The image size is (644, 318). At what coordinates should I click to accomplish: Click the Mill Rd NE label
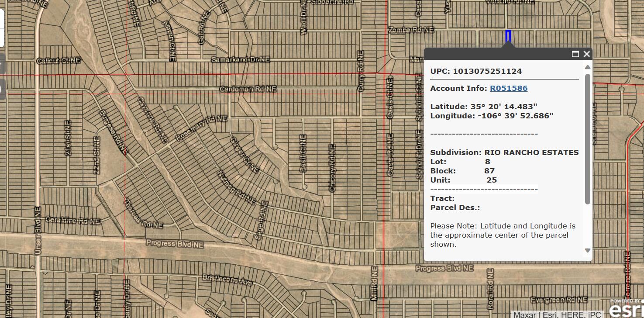[x=374, y=283]
